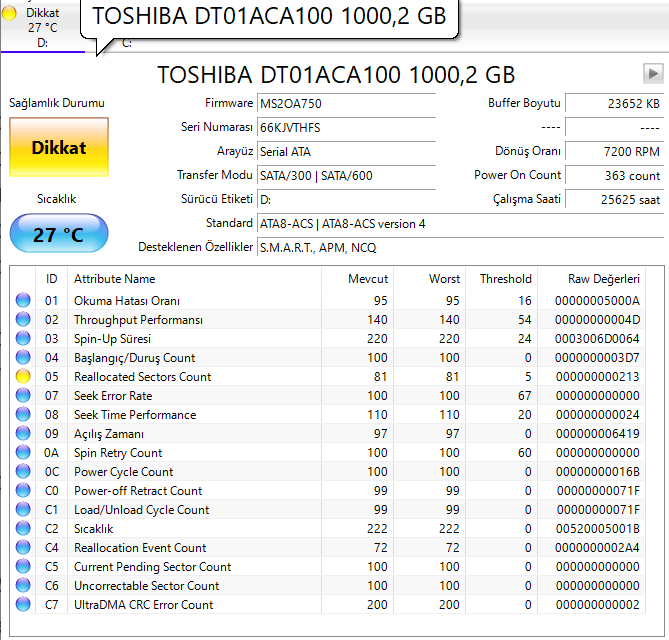
Task: Click raw value 0003006D0064 of Spin-Up Süresi
Action: [x=597, y=339]
